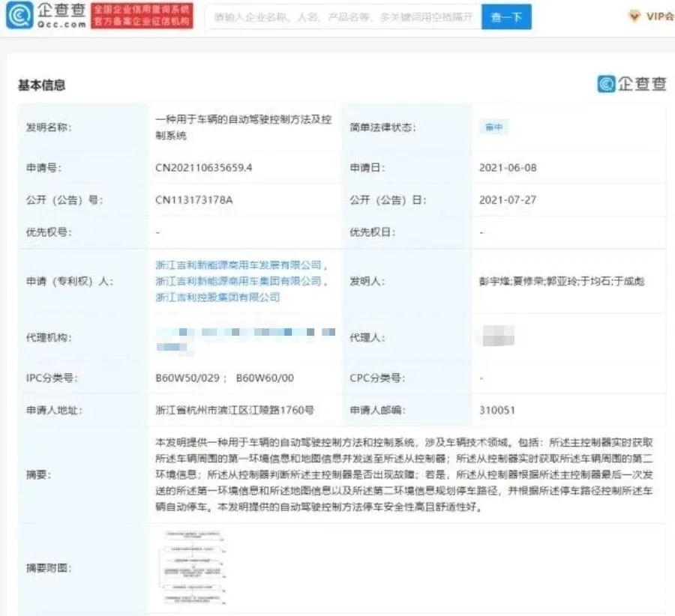
Task: Click the 发明名称 field label
Action: pos(49,127)
